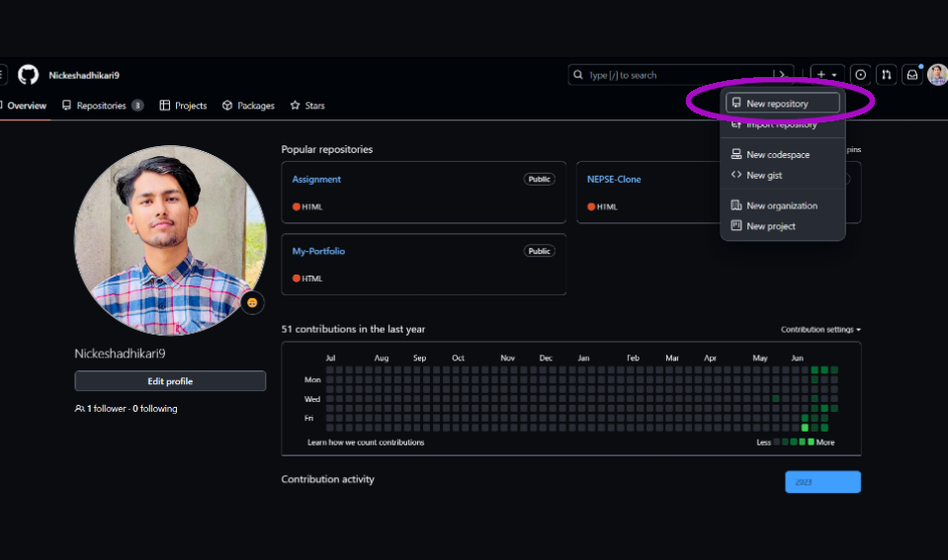Open the user avatar menu in header
Image resolution: width=948 pixels, height=560 pixels.
point(938,75)
